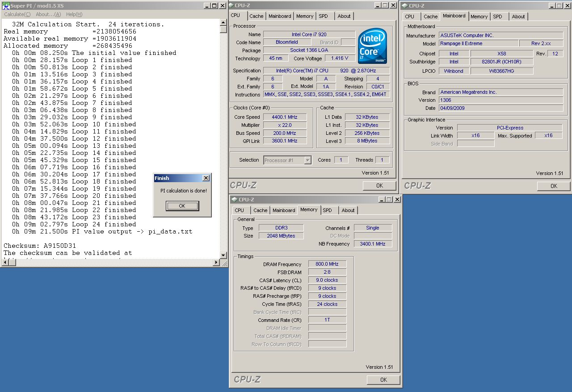
Task: Click the Checksum: A9150D31 line
Action: click(x=40, y=246)
